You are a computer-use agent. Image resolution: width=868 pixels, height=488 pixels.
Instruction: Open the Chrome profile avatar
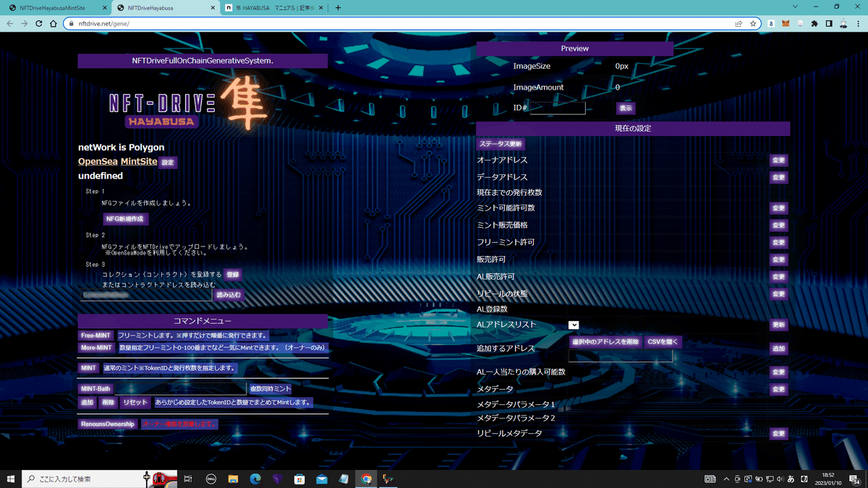(x=843, y=23)
